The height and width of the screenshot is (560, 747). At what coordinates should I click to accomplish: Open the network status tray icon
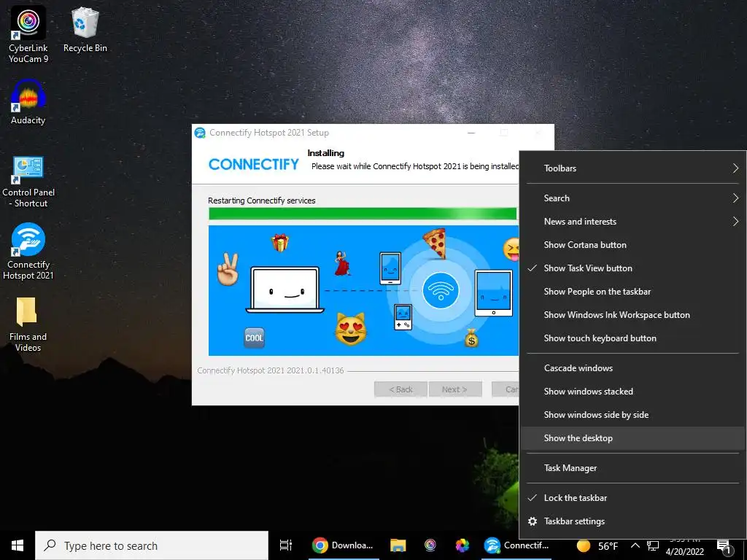pos(653,545)
